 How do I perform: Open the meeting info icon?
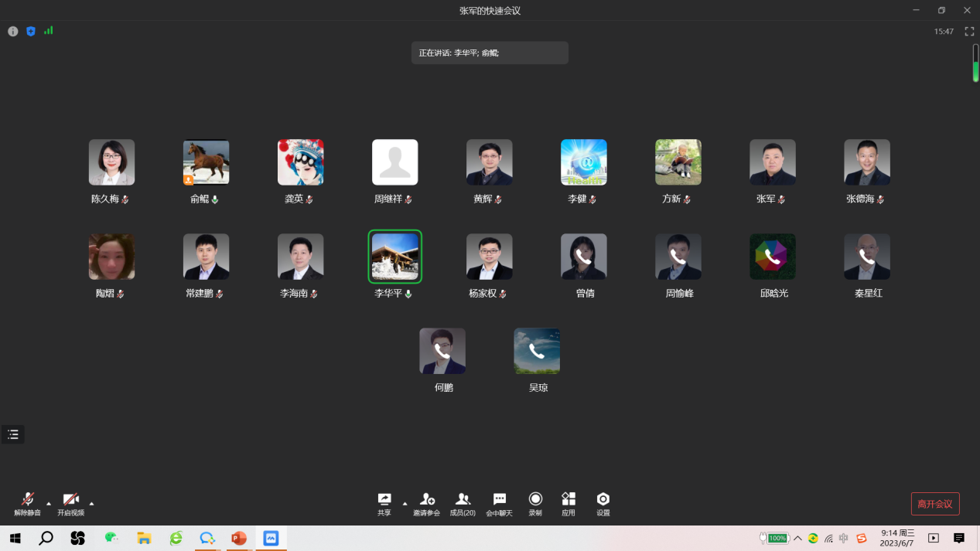(x=13, y=32)
